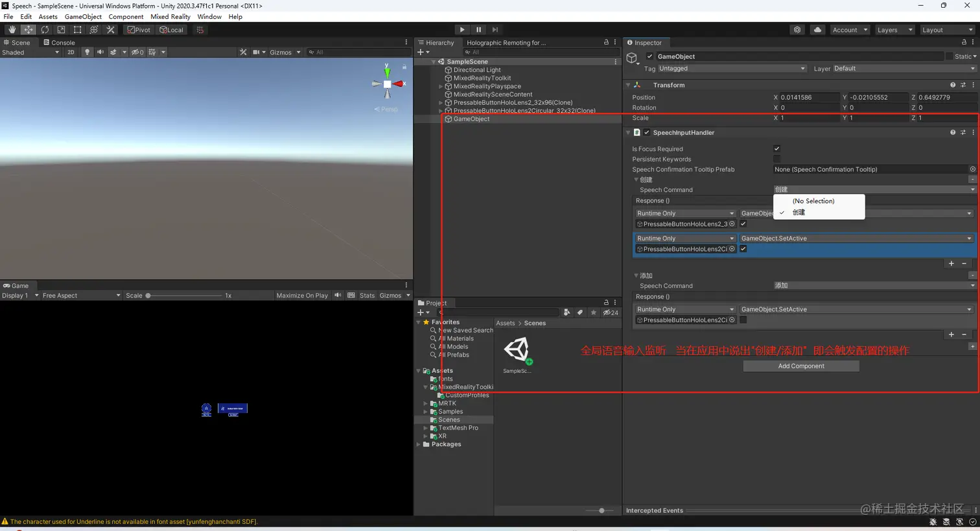
Task: Select the Hand tool in the toolbar
Action: click(x=12, y=30)
